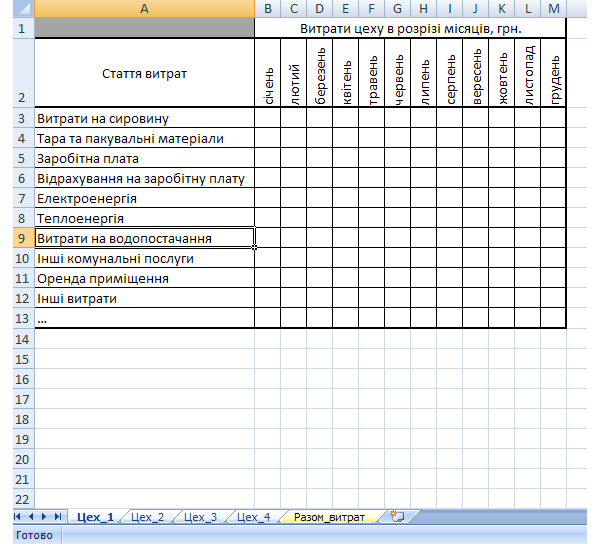Select cell 'Заробітна плата'
Viewport: 600px width, 544px height.
144,158
